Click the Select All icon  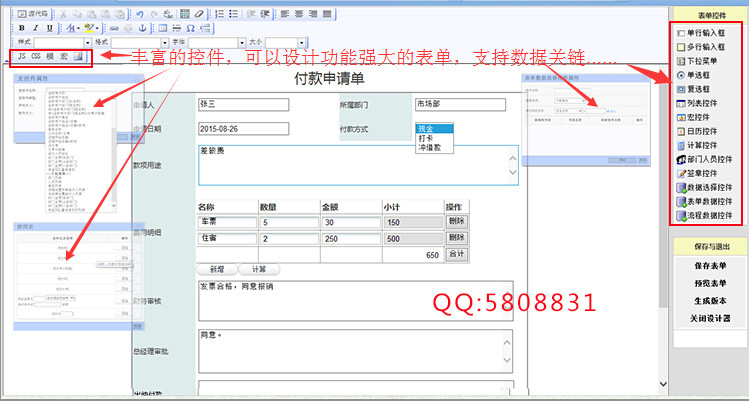184,14
